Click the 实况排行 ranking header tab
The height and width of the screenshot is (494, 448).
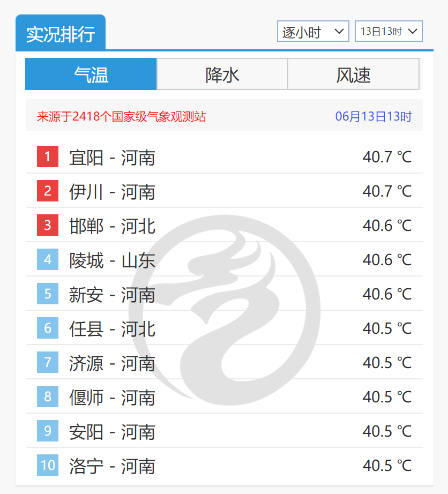click(61, 31)
